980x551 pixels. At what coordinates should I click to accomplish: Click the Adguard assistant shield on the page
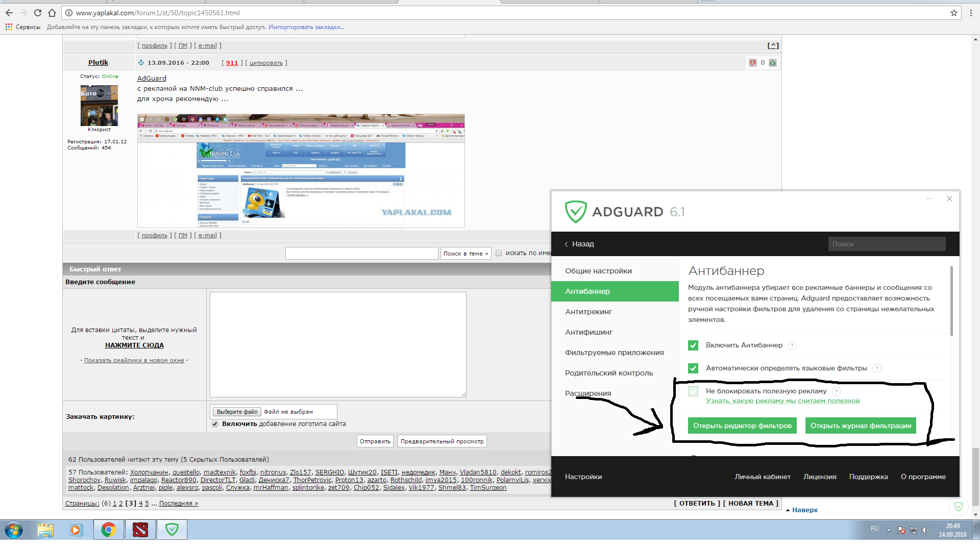click(958, 507)
